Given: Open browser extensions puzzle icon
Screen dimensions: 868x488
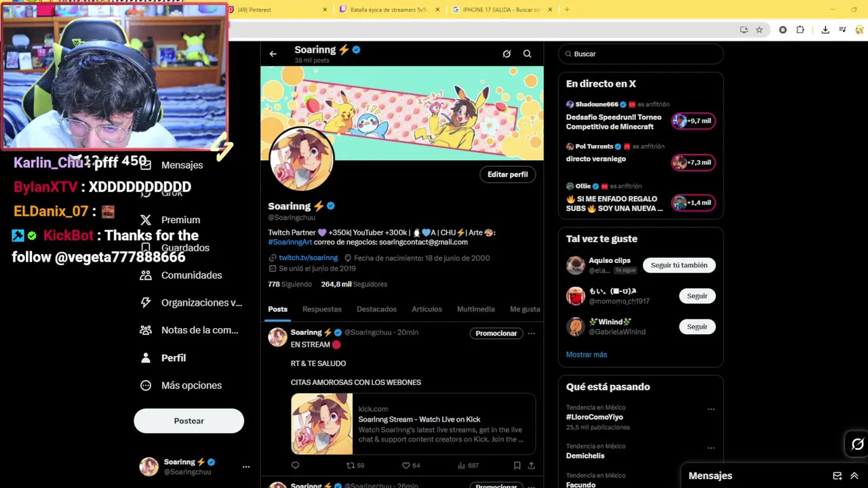Looking at the screenshot, I should pyautogui.click(x=800, y=30).
